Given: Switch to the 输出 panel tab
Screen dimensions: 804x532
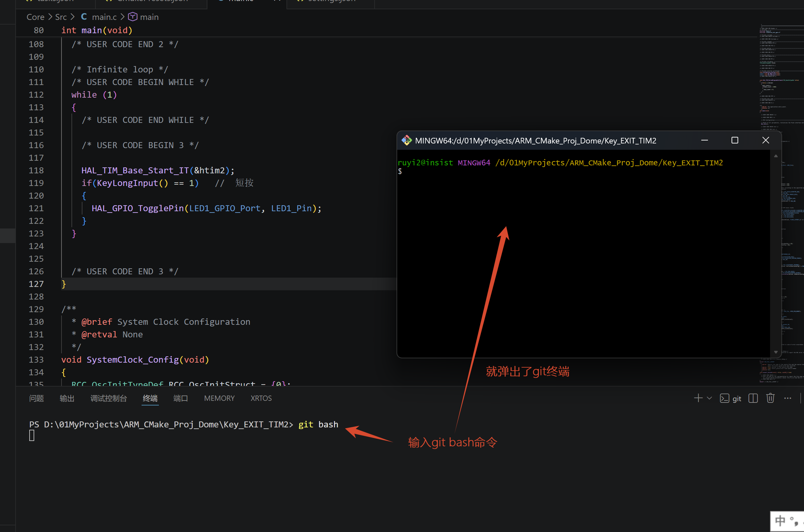Looking at the screenshot, I should click(67, 398).
